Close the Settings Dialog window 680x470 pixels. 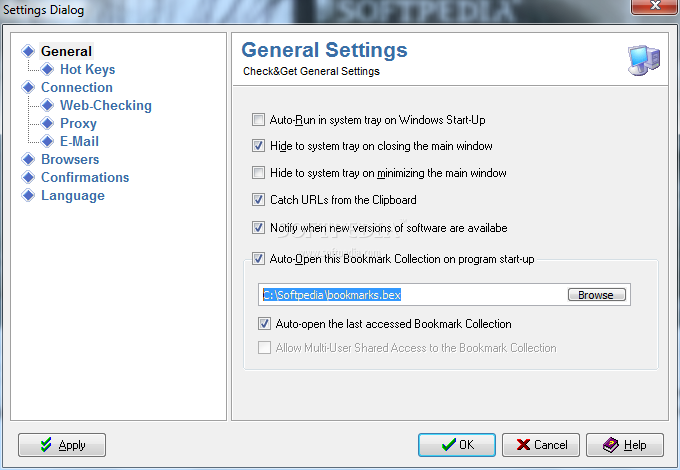pos(655,6)
